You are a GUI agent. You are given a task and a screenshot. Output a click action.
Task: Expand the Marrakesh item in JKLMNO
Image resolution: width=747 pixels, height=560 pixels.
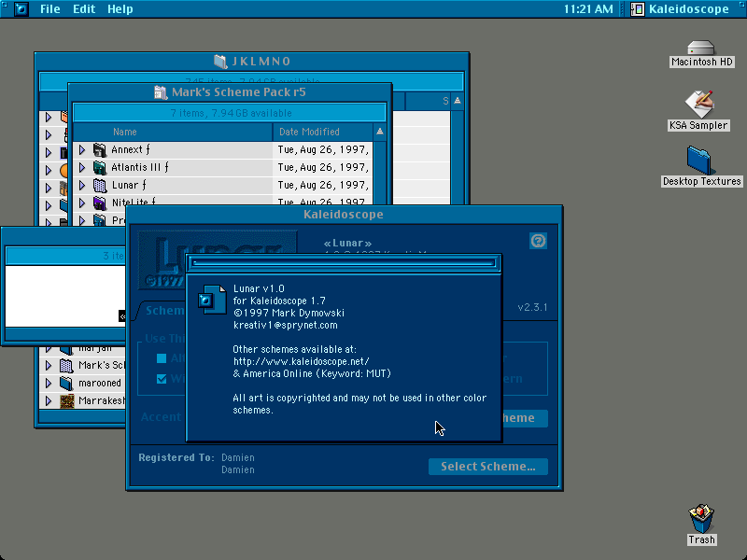tap(49, 401)
